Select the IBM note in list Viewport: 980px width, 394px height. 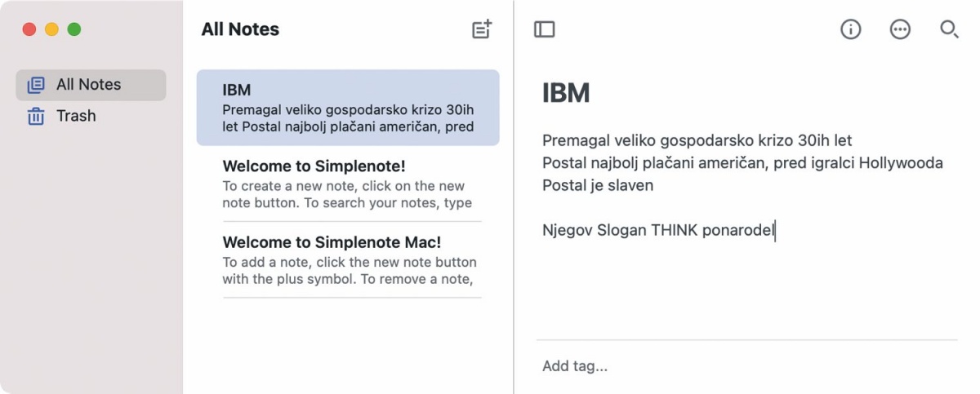point(348,108)
